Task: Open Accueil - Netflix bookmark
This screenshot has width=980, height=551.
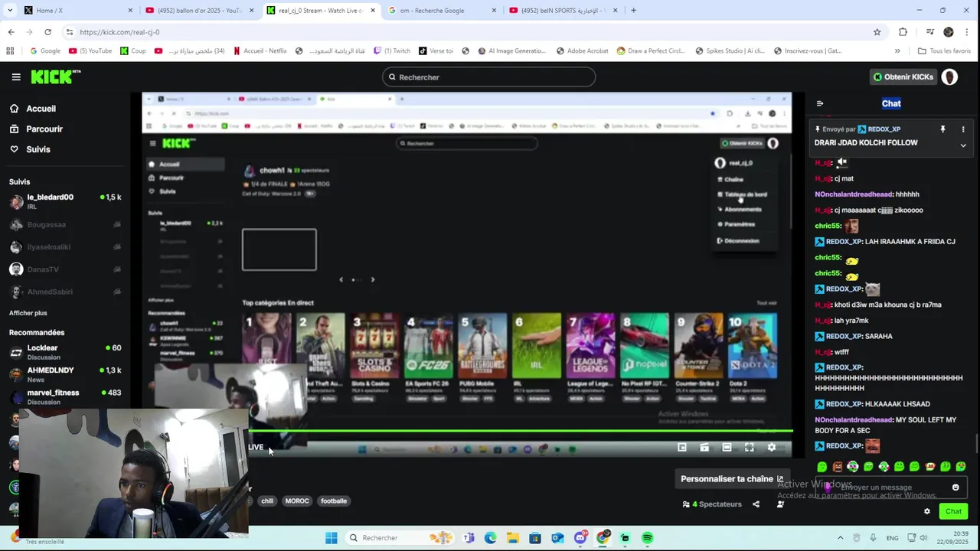Action: pyautogui.click(x=260, y=51)
